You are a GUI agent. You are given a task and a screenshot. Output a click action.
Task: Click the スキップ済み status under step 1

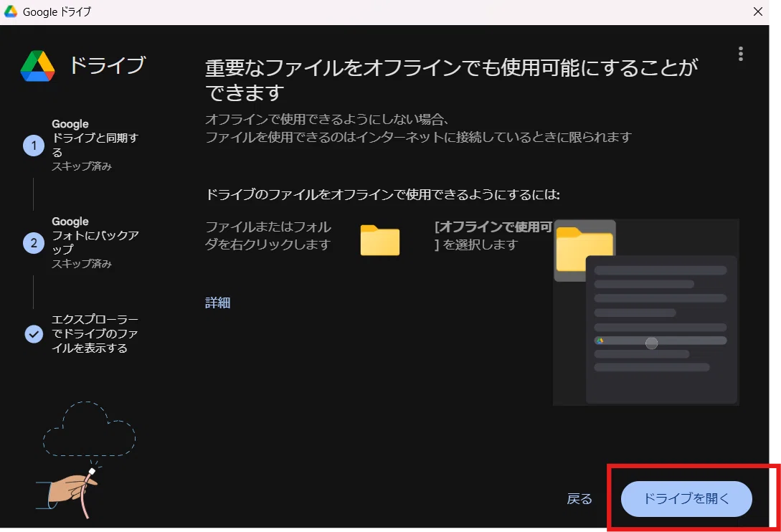coord(82,166)
